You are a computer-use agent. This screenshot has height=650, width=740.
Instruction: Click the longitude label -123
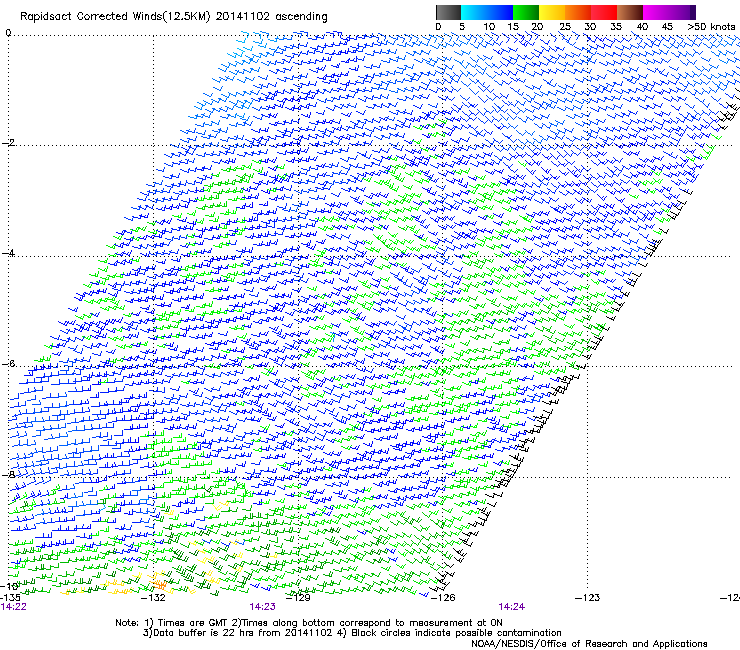coord(588,598)
